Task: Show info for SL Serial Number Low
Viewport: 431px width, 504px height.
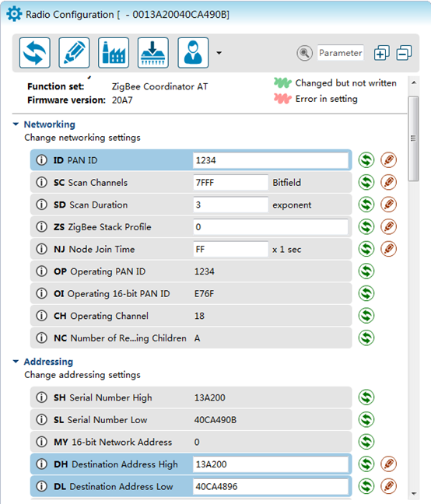Action: tap(41, 419)
